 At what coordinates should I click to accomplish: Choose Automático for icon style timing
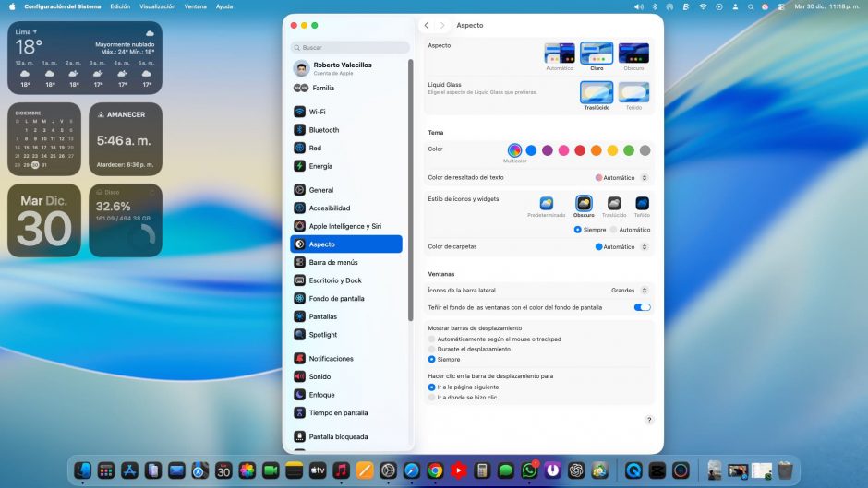coord(613,230)
